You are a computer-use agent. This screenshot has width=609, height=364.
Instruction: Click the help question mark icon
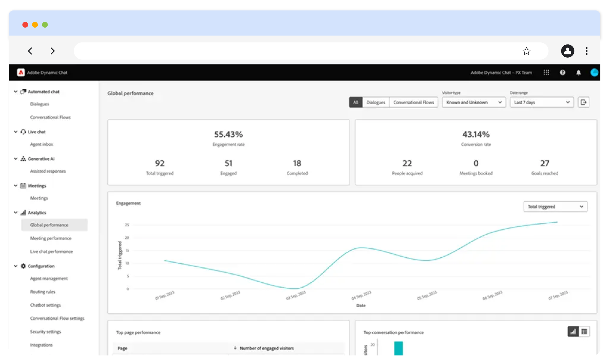[x=562, y=73]
